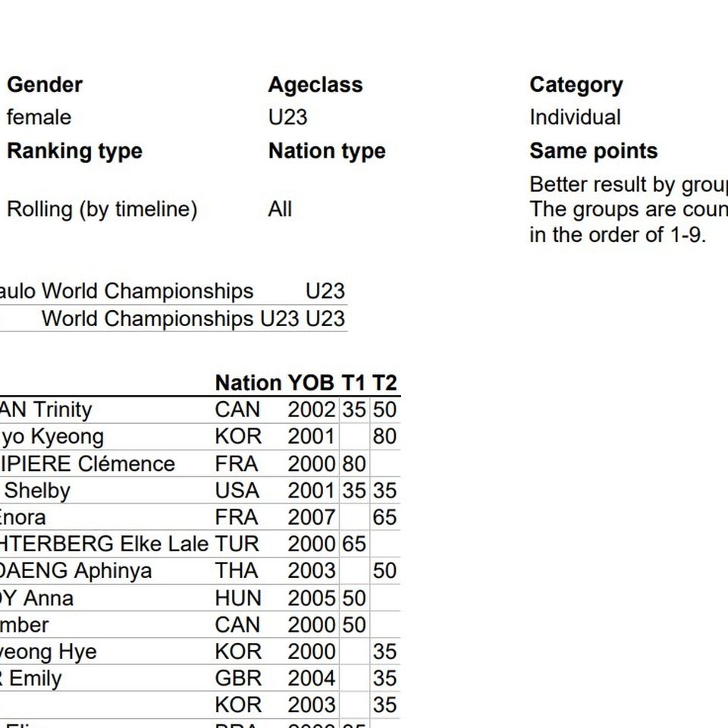Screen dimensions: 728x728
Task: Click the YOB column header
Action: [311, 383]
